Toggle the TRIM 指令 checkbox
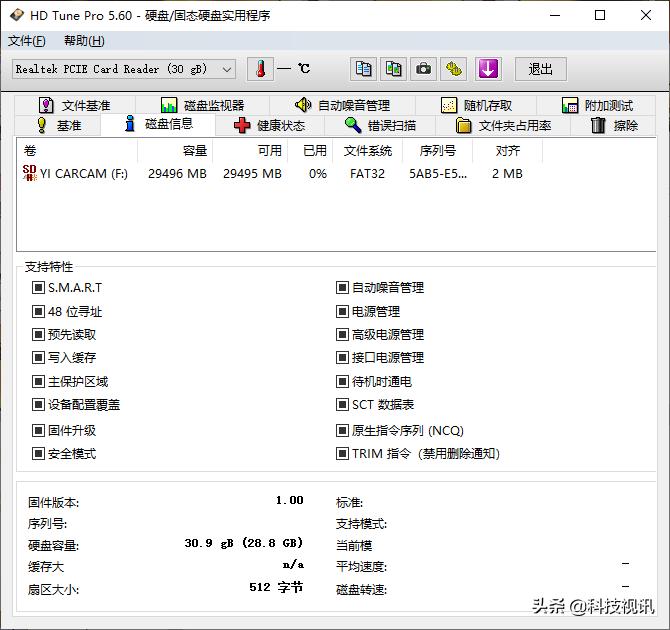Viewport: 670px width, 630px height. pos(342,453)
